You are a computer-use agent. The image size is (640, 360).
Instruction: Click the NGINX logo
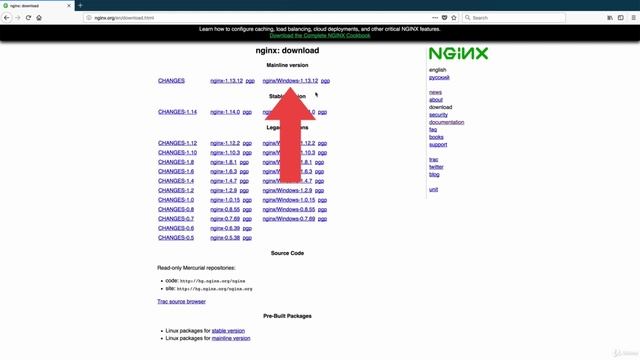click(458, 53)
